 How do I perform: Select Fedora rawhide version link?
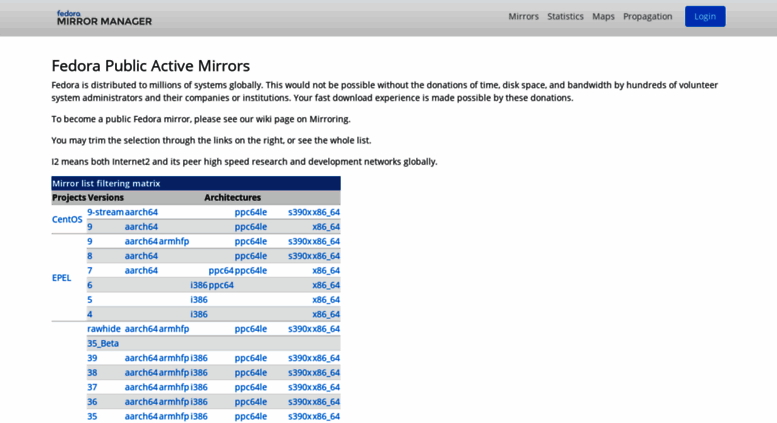click(104, 329)
